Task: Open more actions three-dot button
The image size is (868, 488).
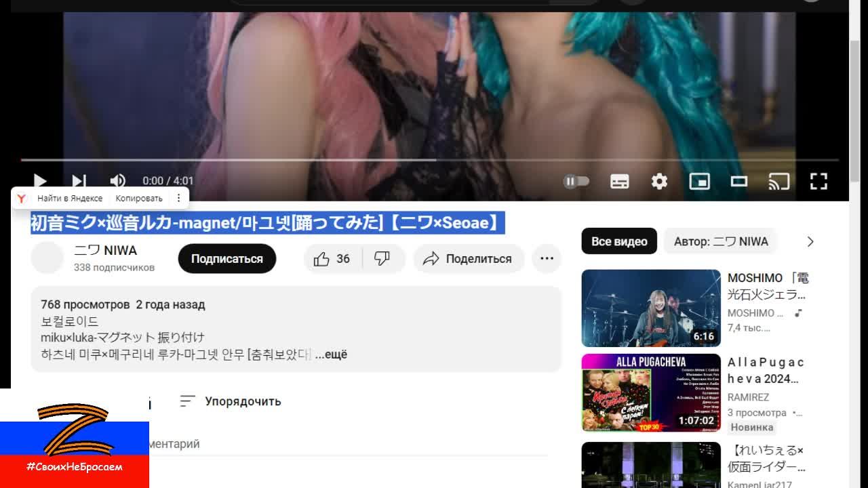Action: (547, 258)
